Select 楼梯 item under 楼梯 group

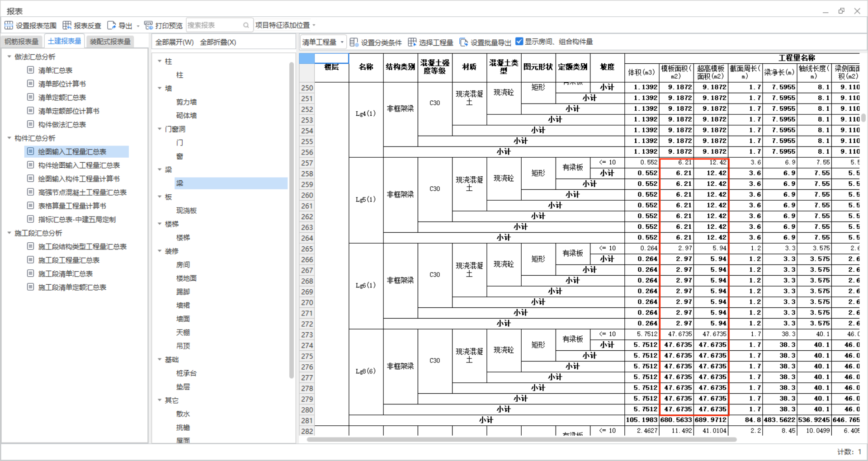[x=183, y=237]
